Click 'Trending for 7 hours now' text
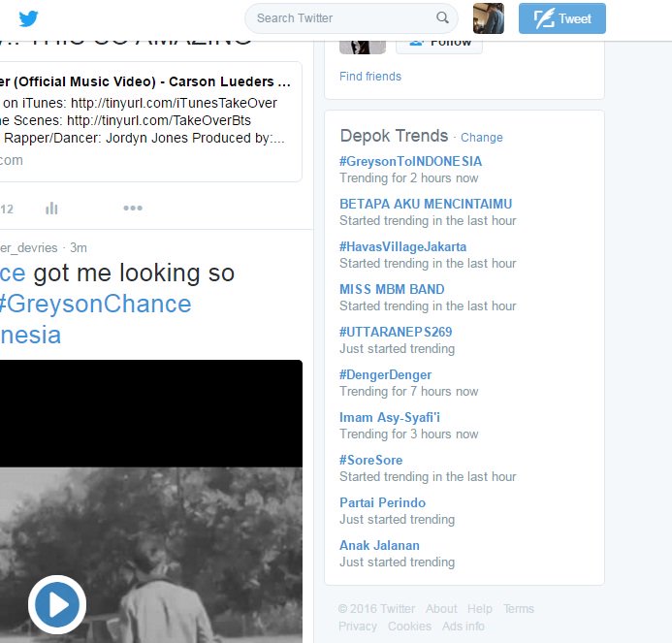 coord(409,392)
